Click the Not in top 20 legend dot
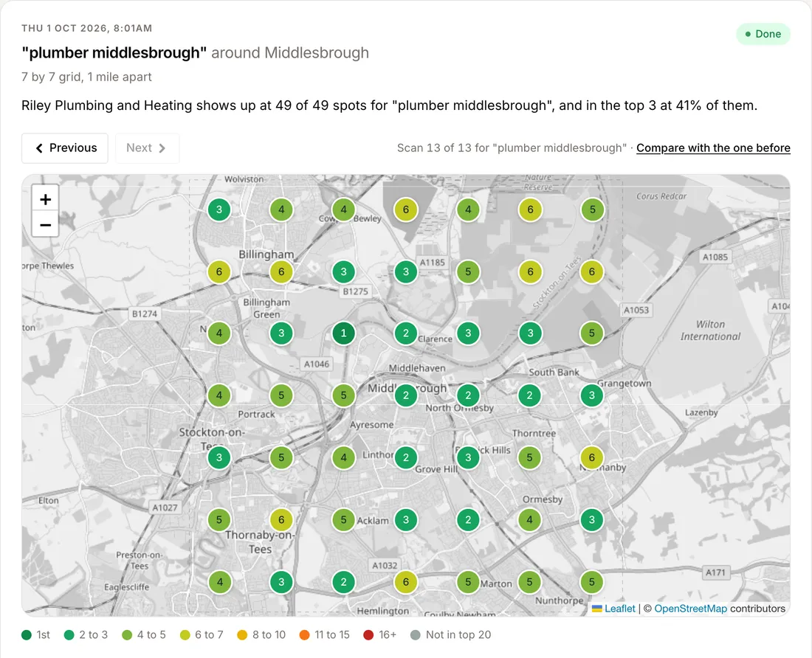The image size is (812, 658). coord(416,634)
